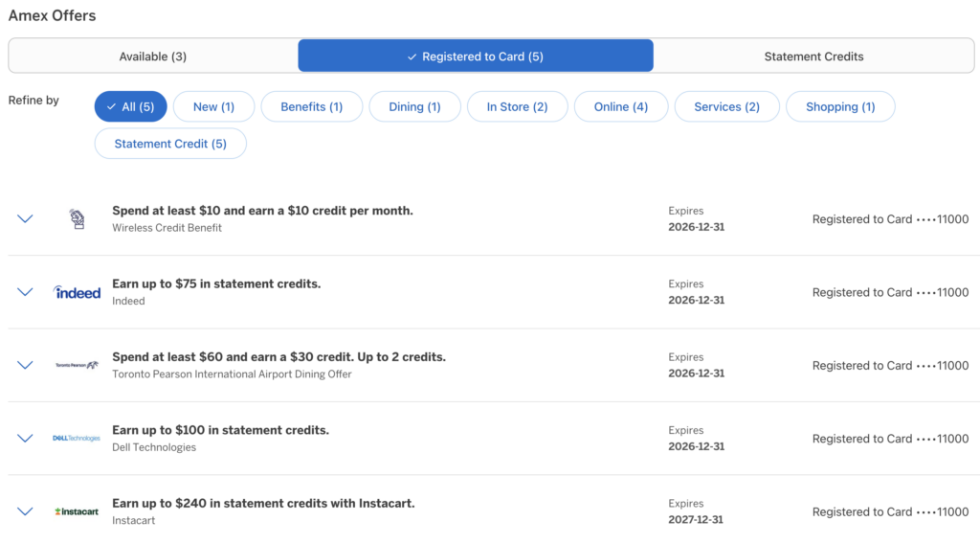Click the Wireless Credit Benefit expiry date 2026-12-31
This screenshot has height=544, width=980.
coord(697,227)
